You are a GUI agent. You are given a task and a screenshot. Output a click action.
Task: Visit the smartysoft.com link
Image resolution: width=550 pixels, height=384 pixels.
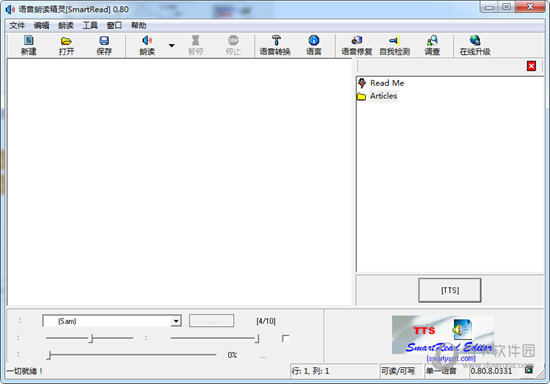[451, 358]
